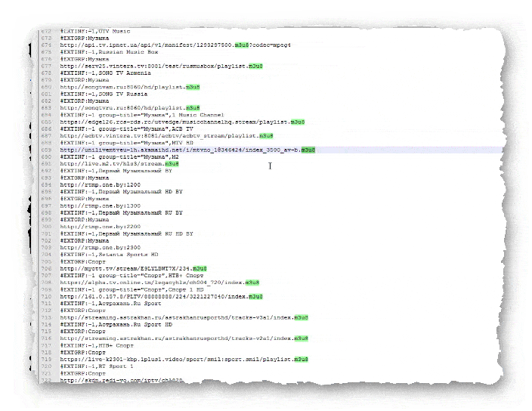The image size is (532, 411).
Task: Select the rtmp.one.by:2200 URL
Action: coord(100,227)
